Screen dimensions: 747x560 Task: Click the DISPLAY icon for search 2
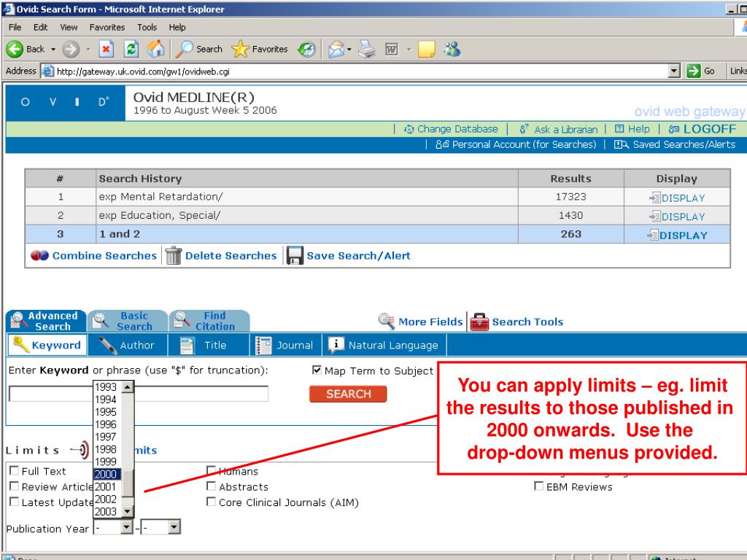pos(655,216)
